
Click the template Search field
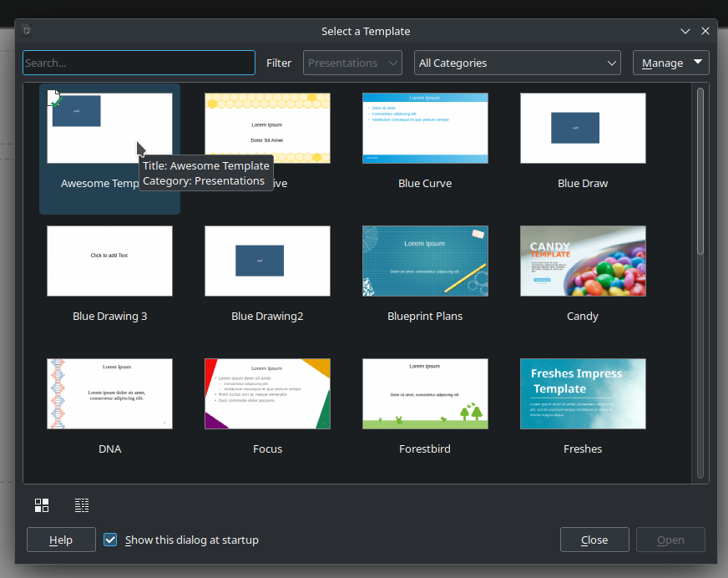pos(139,63)
